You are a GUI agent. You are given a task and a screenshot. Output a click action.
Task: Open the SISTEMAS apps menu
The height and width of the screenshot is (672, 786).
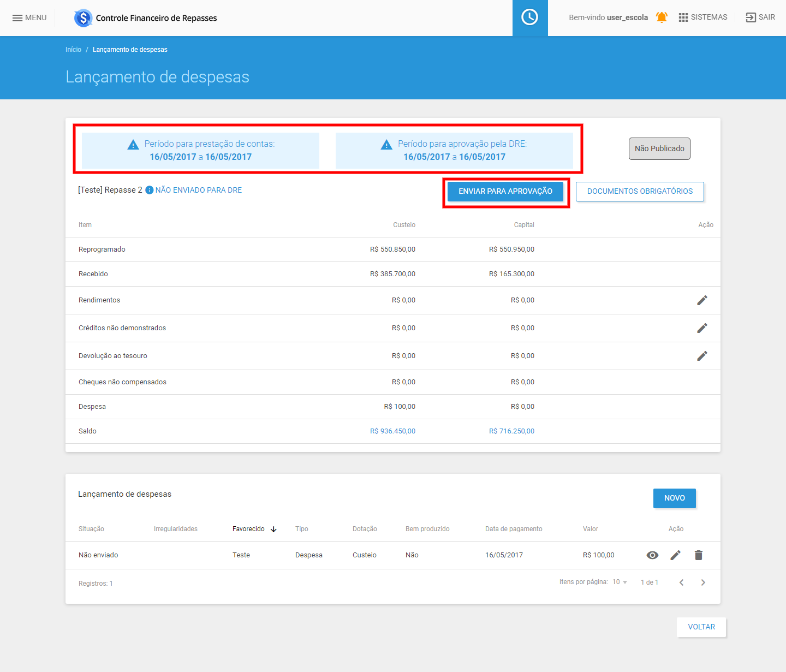tap(702, 17)
